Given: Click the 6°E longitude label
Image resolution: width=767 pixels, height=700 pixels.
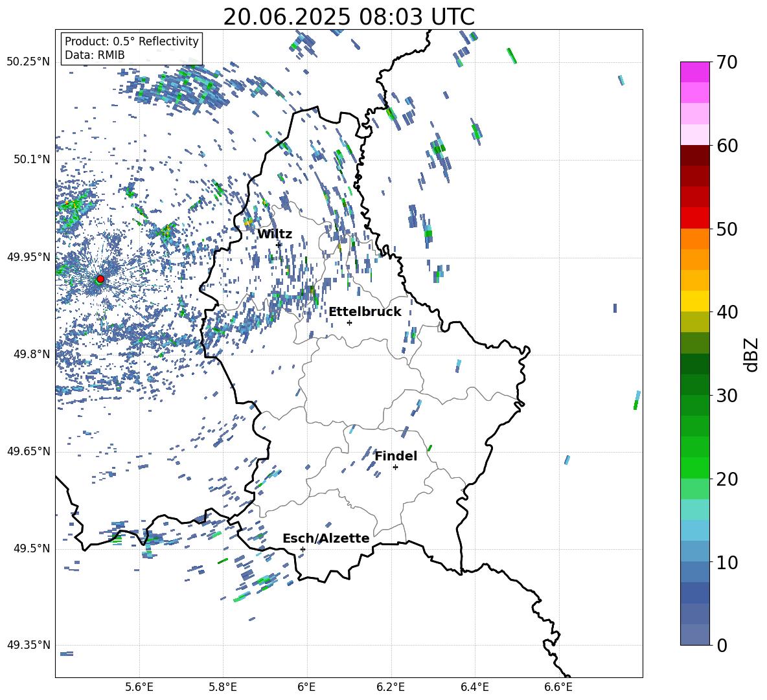Looking at the screenshot, I should (306, 687).
